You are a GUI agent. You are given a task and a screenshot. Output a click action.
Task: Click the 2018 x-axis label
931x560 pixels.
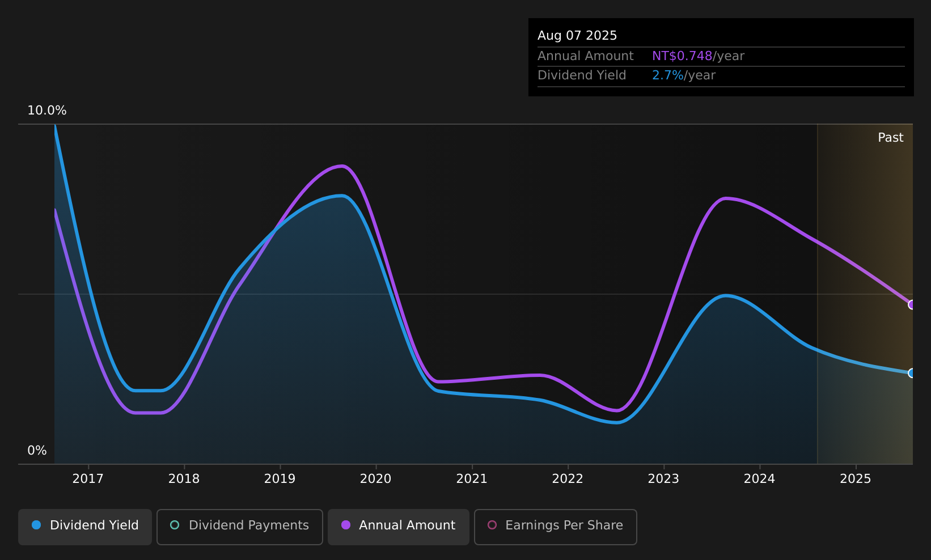click(184, 479)
